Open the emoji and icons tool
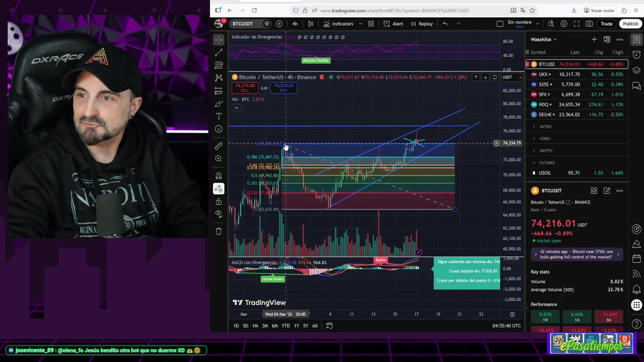Image resolution: width=644 pixels, height=362 pixels. click(x=218, y=129)
